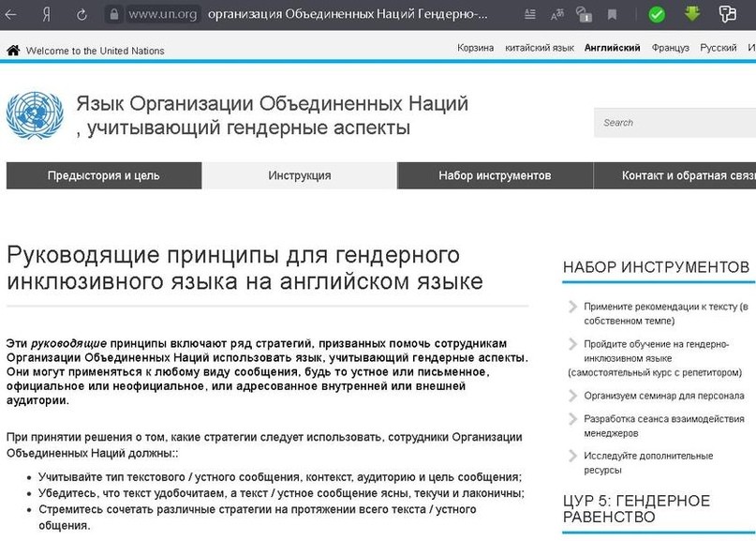Open the browser chat panel icon
The width and height of the screenshot is (756, 541).
point(727,14)
